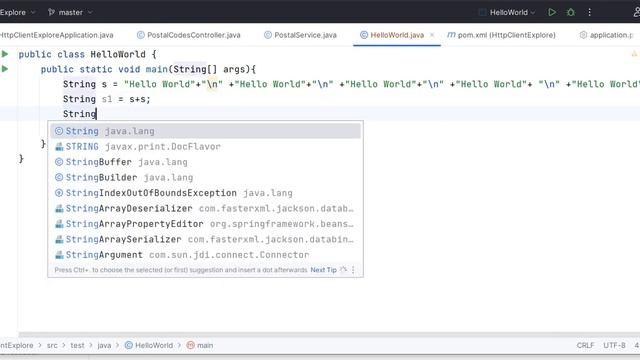The width and height of the screenshot is (640, 360).
Task: Click the HelloWorld class breadcrumb
Action: coord(149,345)
